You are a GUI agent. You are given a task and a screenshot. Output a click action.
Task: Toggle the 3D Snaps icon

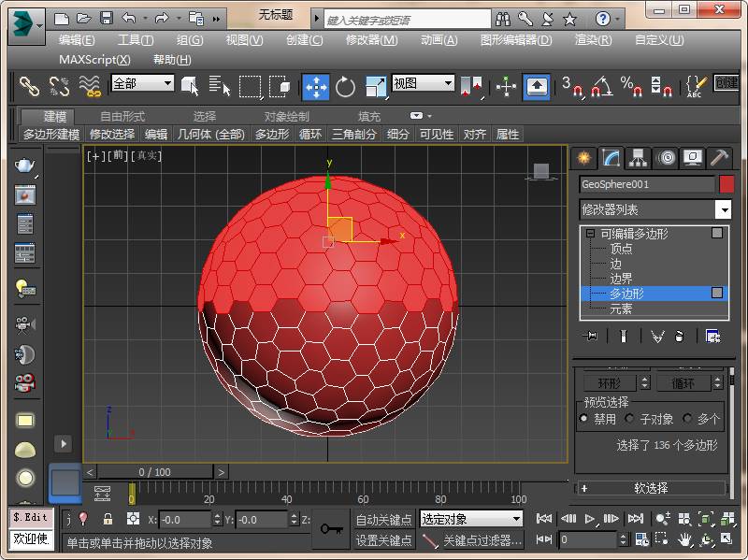click(x=571, y=87)
